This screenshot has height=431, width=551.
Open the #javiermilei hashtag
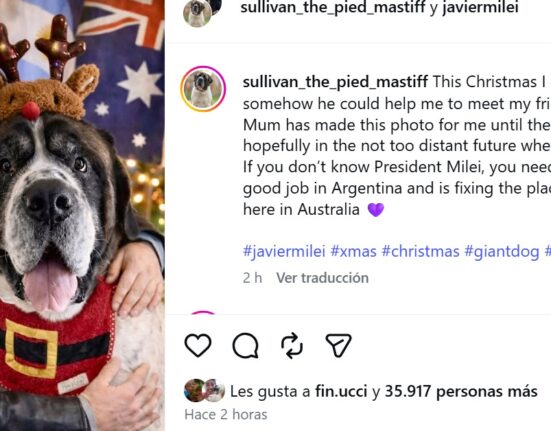[x=284, y=252]
